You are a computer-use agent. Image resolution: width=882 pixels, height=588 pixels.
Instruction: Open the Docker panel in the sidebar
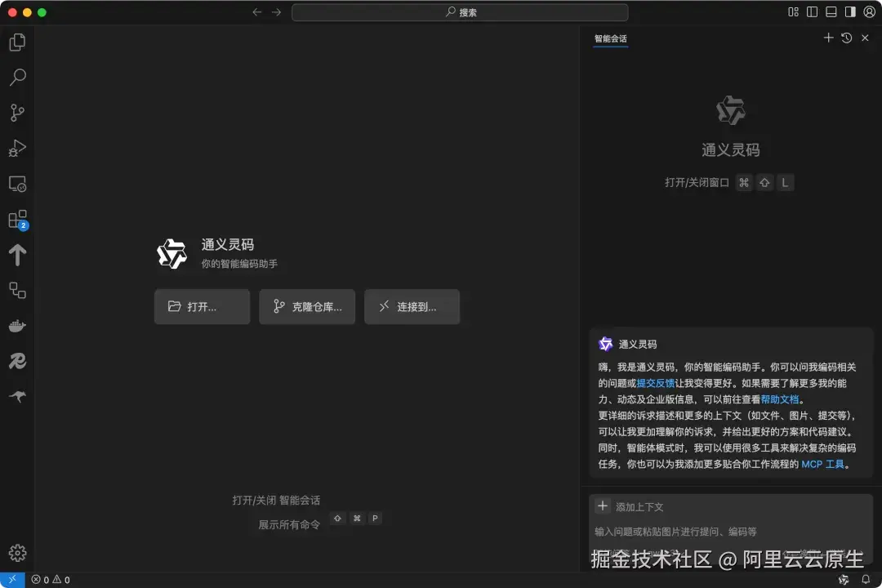[18, 325]
